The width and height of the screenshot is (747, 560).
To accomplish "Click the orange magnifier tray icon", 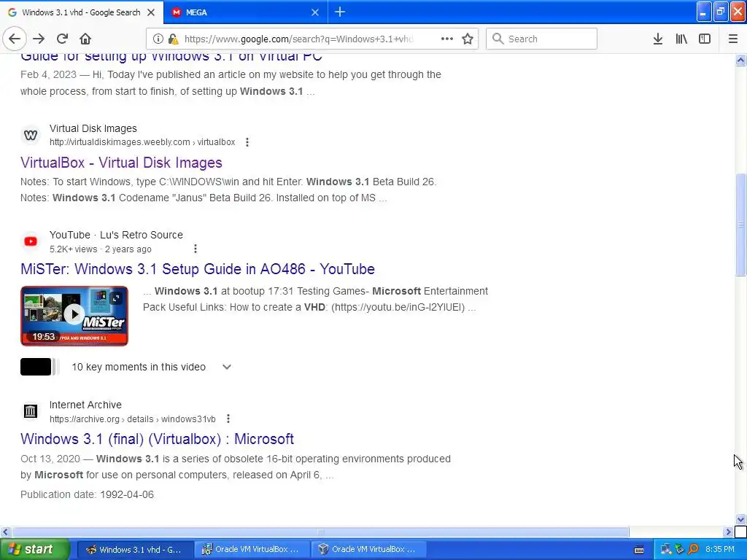I will (693, 550).
